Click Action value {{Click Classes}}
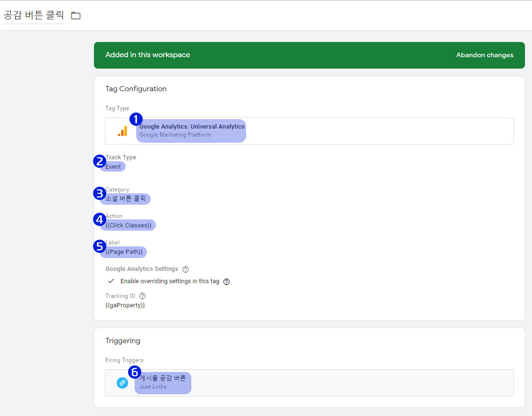 click(128, 225)
